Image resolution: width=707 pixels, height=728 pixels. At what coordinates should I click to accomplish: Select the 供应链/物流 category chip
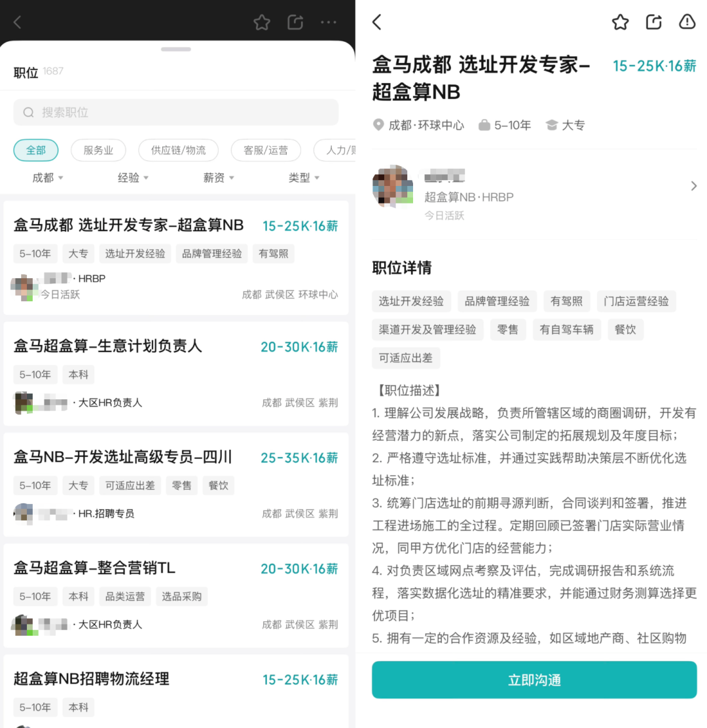[x=178, y=150]
